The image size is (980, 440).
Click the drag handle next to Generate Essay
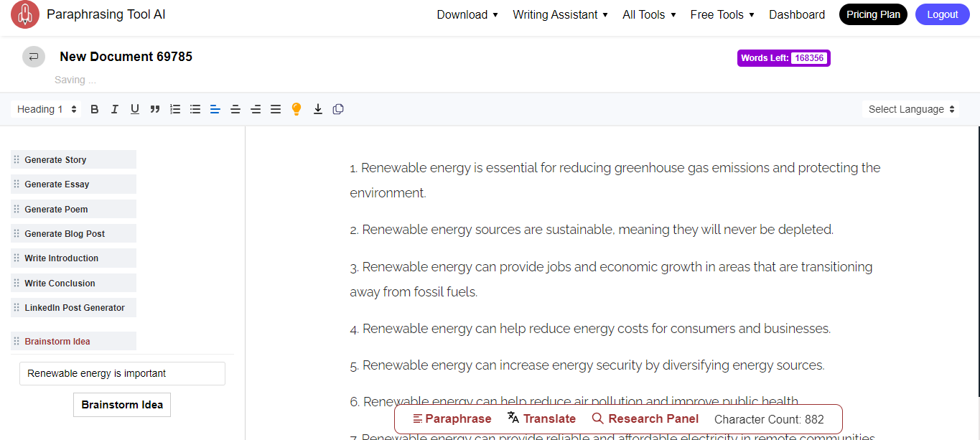tap(17, 184)
